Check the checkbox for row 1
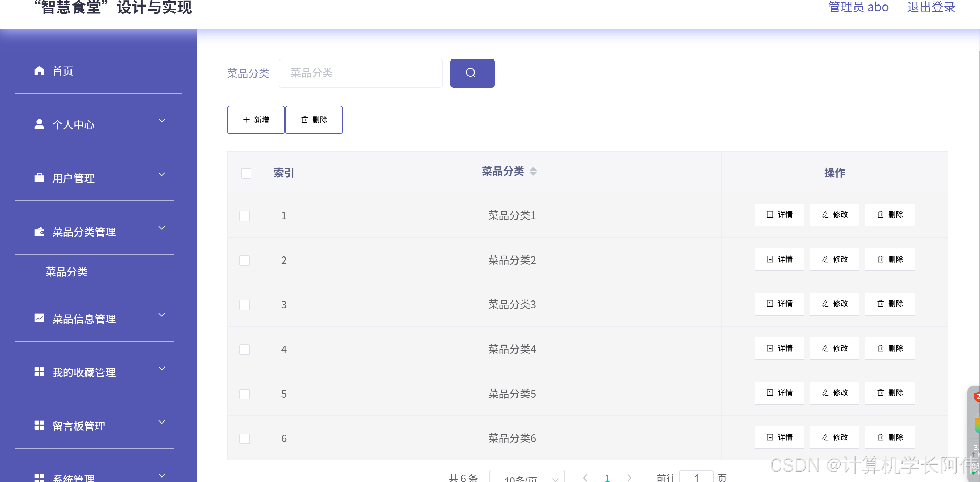 (244, 216)
